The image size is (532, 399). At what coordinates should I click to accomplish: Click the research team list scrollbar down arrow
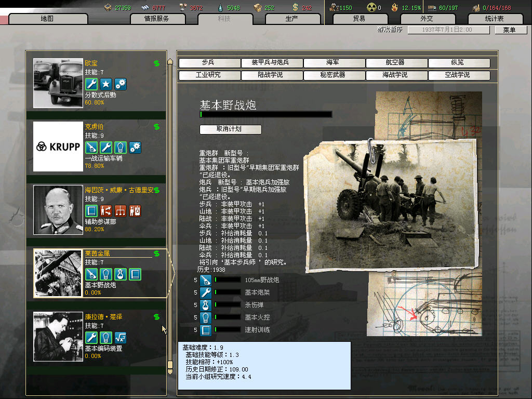point(169,371)
